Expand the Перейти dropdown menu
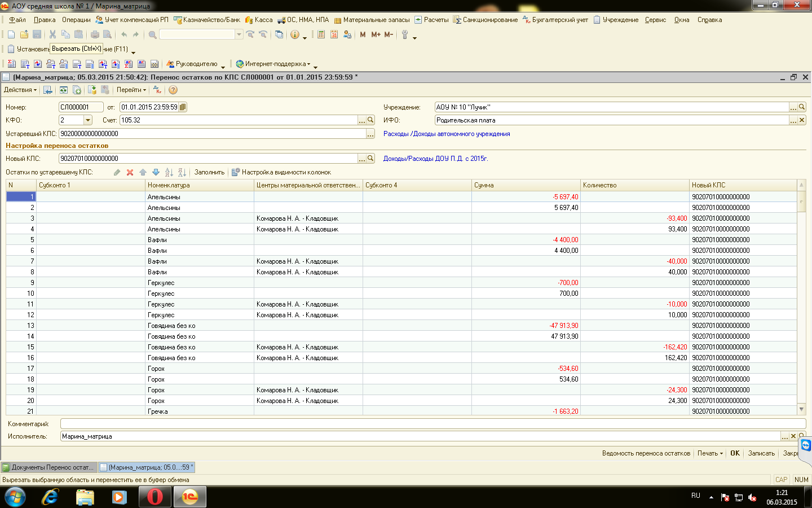Image resolution: width=812 pixels, height=508 pixels. (131, 90)
